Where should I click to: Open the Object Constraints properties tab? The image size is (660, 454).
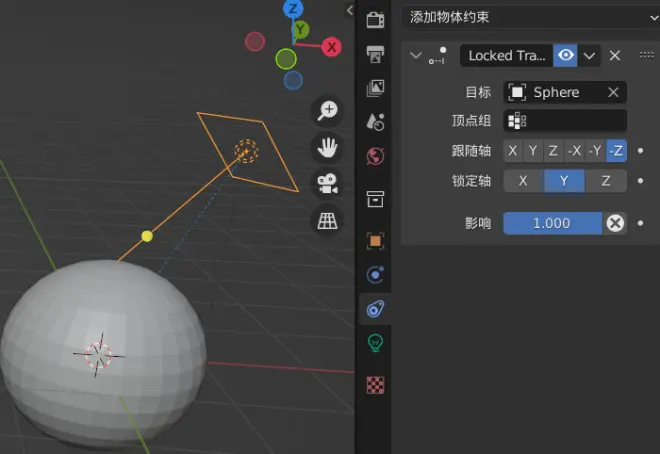click(375, 309)
